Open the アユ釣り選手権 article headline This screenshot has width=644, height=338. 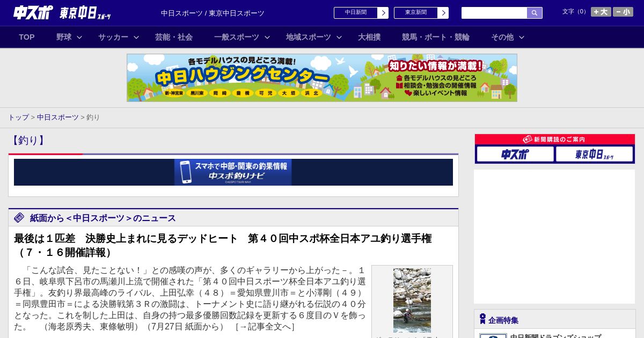pos(223,245)
